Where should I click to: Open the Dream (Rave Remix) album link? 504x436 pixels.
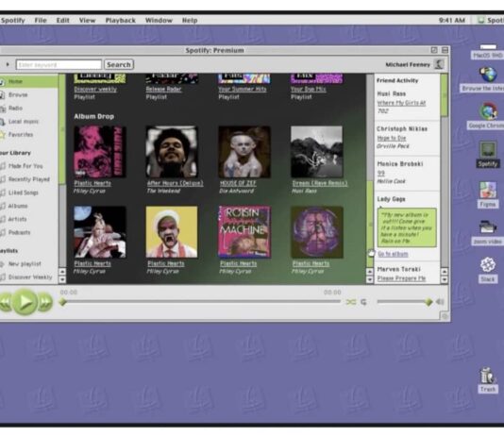(320, 183)
